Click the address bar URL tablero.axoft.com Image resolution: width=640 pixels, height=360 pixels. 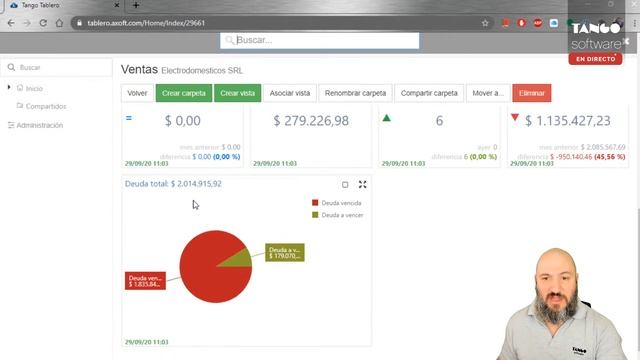[146, 23]
